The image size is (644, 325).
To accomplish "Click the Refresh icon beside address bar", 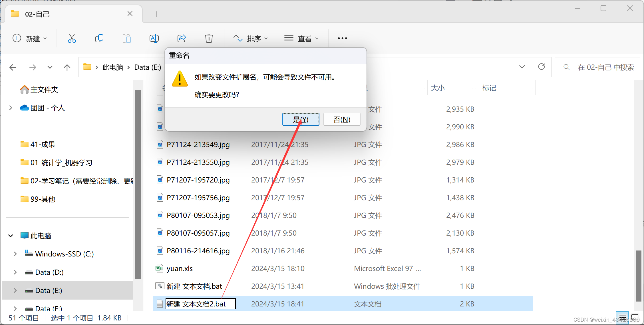I will (x=541, y=67).
